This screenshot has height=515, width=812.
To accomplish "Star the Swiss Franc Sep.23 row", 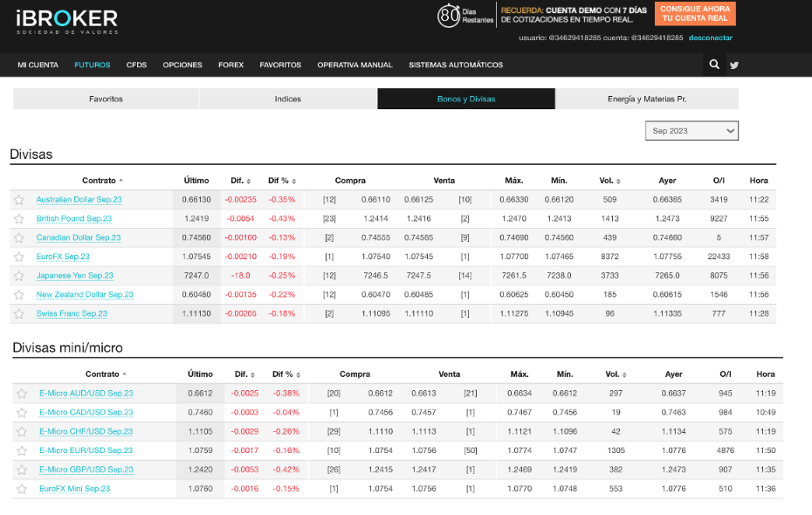I will tap(19, 313).
